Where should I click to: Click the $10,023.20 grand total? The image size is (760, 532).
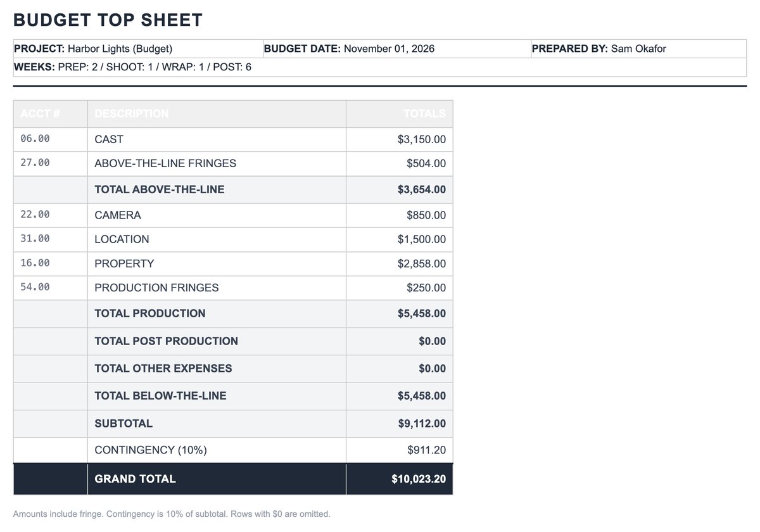click(x=419, y=479)
